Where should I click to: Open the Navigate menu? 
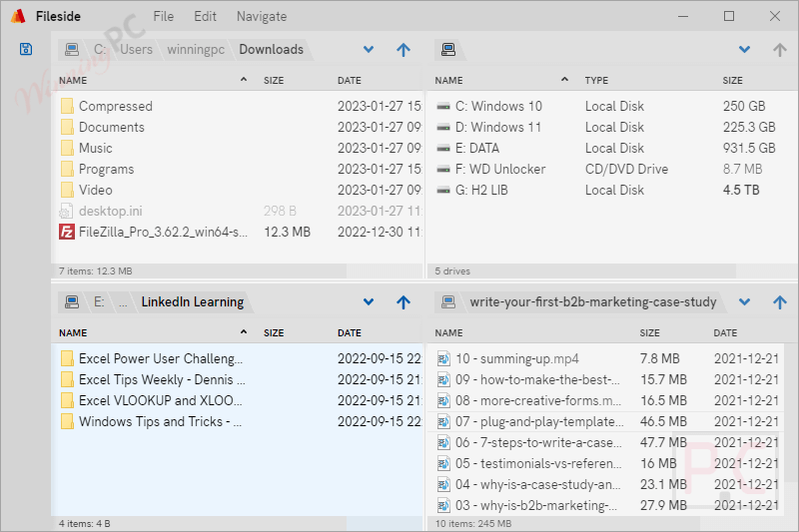262,16
